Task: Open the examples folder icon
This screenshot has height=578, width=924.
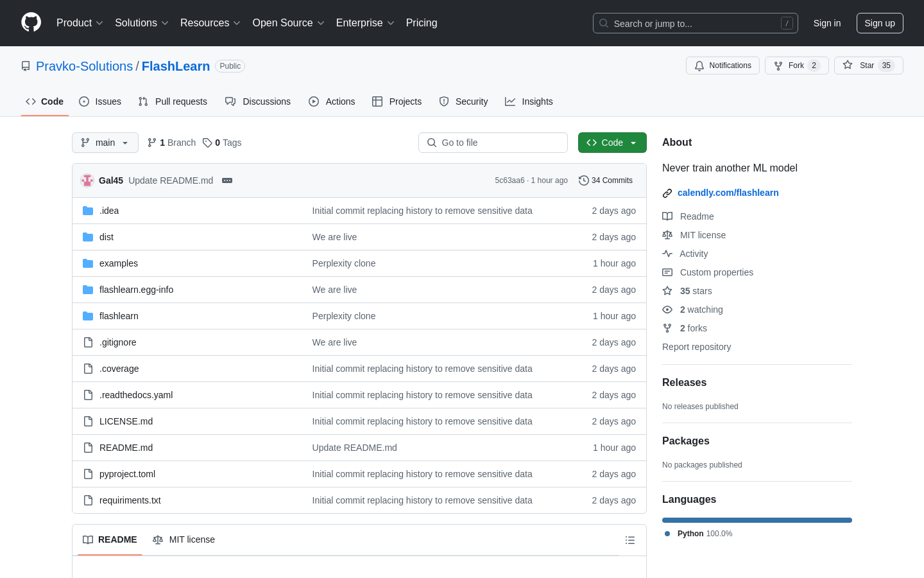Action: [88, 263]
